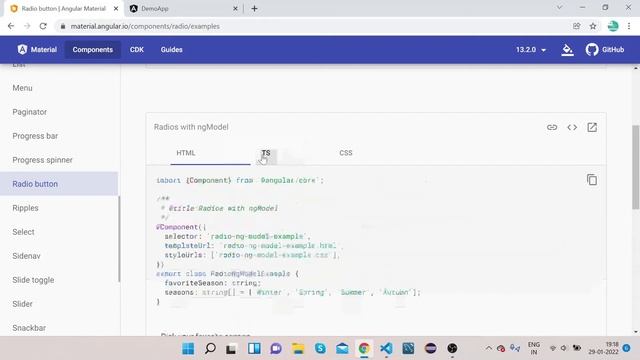Open Slide toggle component page
The width and height of the screenshot is (640, 360).
(33, 280)
